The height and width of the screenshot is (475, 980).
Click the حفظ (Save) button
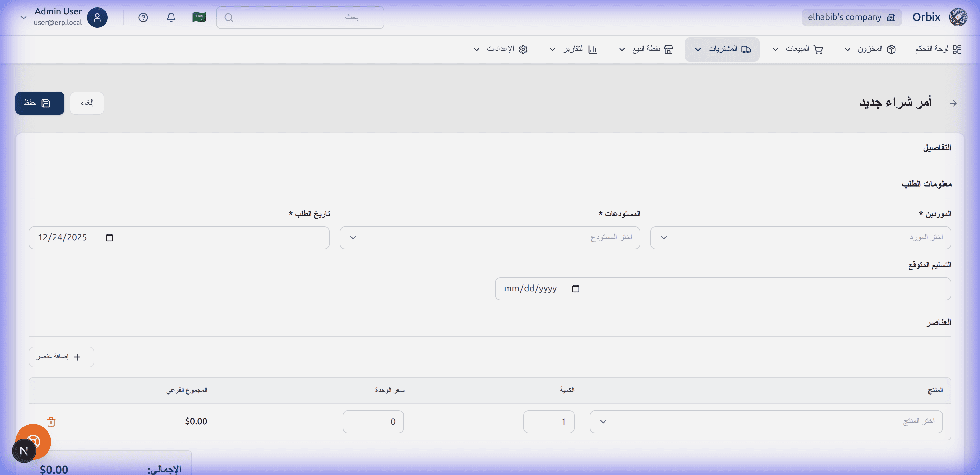pyautogui.click(x=40, y=103)
